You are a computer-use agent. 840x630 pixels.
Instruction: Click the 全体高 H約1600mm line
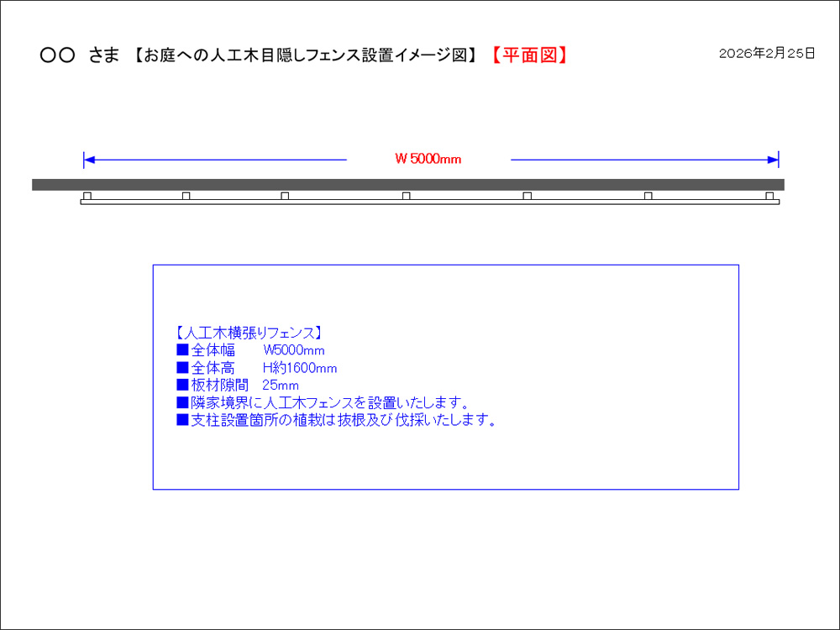pos(256,368)
